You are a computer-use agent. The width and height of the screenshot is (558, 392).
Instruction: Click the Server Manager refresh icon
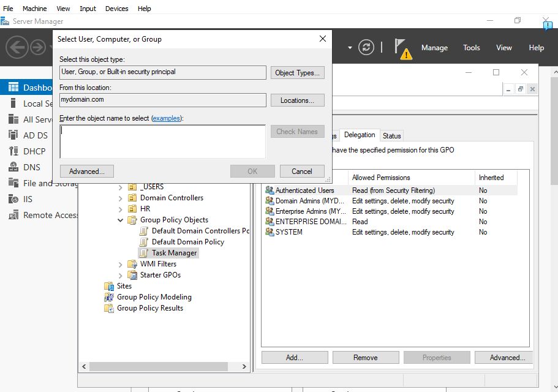(366, 47)
